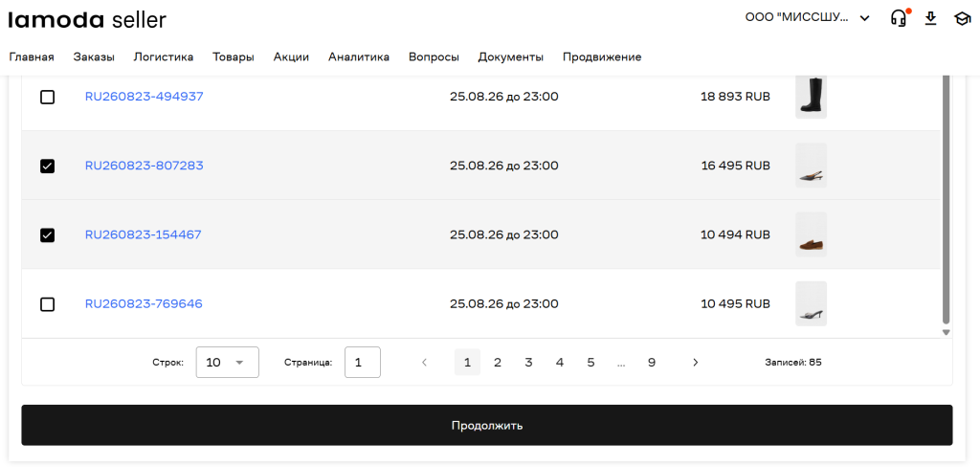This screenshot has width=980, height=467.
Task: Select current page 1 button
Action: (x=467, y=363)
